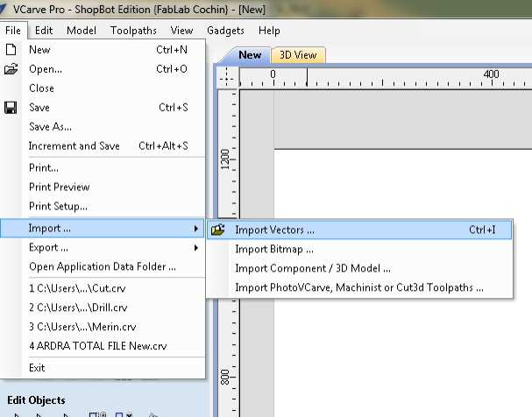Open recent file Cut.crv
Image resolution: width=532 pixels, height=417 pixels.
click(103, 288)
